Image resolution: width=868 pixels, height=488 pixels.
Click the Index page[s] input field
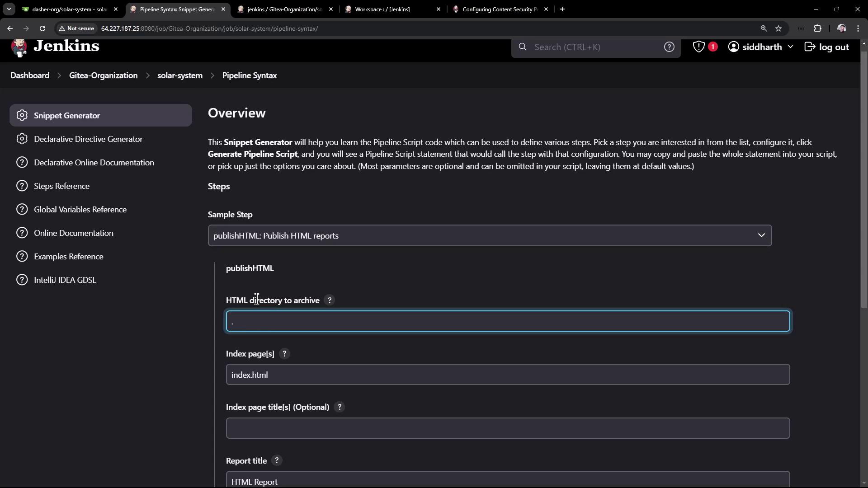tap(508, 375)
